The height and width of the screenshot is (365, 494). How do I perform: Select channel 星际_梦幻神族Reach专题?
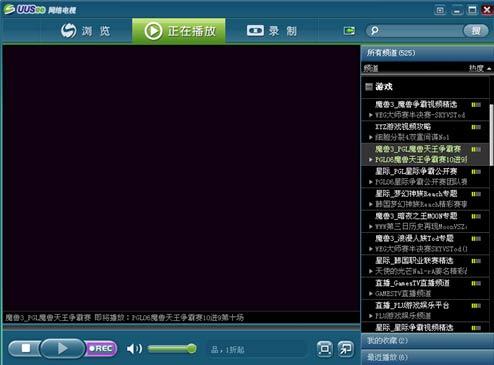coord(416,194)
